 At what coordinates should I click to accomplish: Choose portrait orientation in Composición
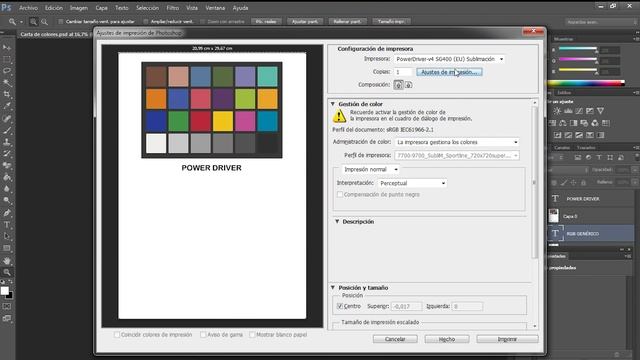[x=398, y=84]
